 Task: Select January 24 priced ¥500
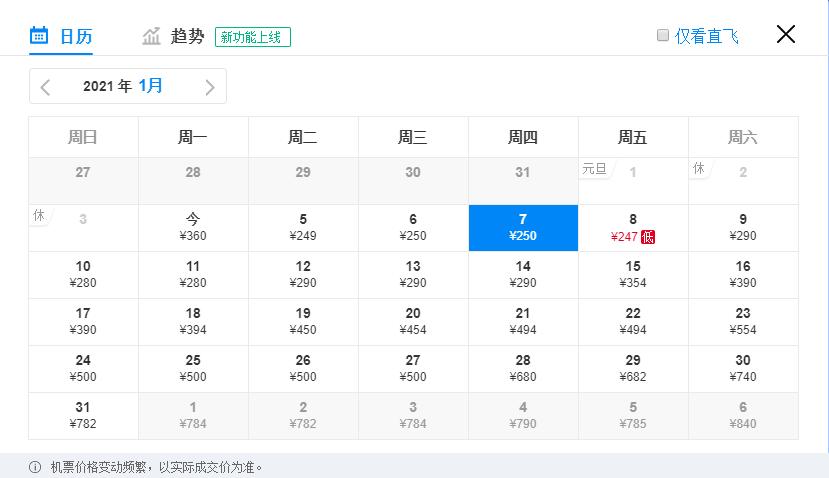pyautogui.click(x=83, y=369)
